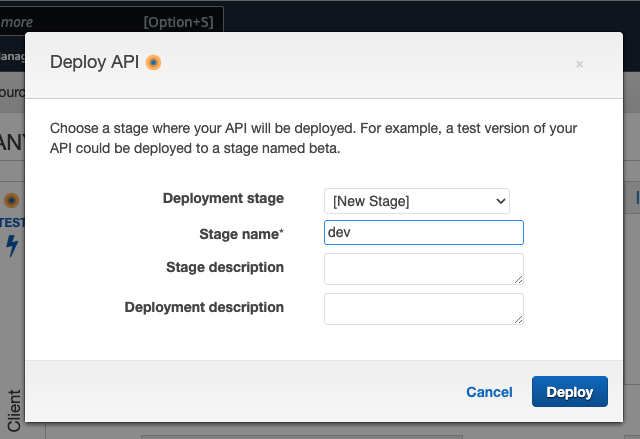The height and width of the screenshot is (439, 640).
Task: Click the Stage name input containing dev
Action: 423,233
